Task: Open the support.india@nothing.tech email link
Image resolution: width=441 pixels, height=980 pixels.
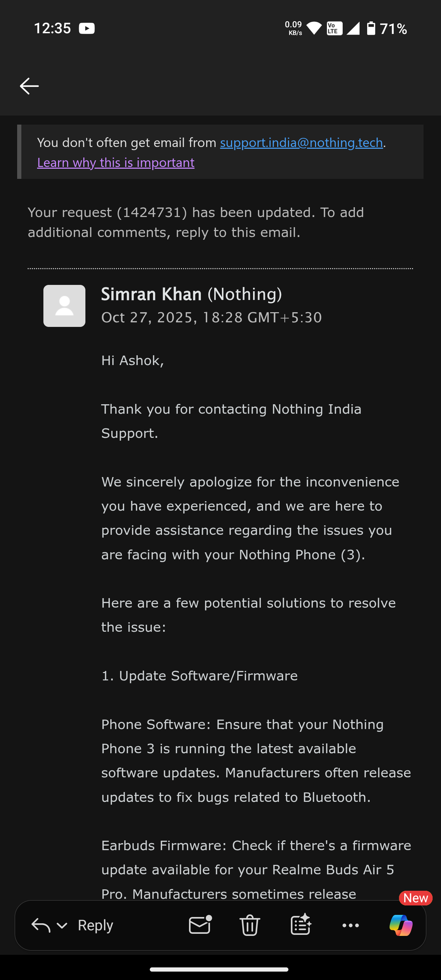Action: coord(301,143)
